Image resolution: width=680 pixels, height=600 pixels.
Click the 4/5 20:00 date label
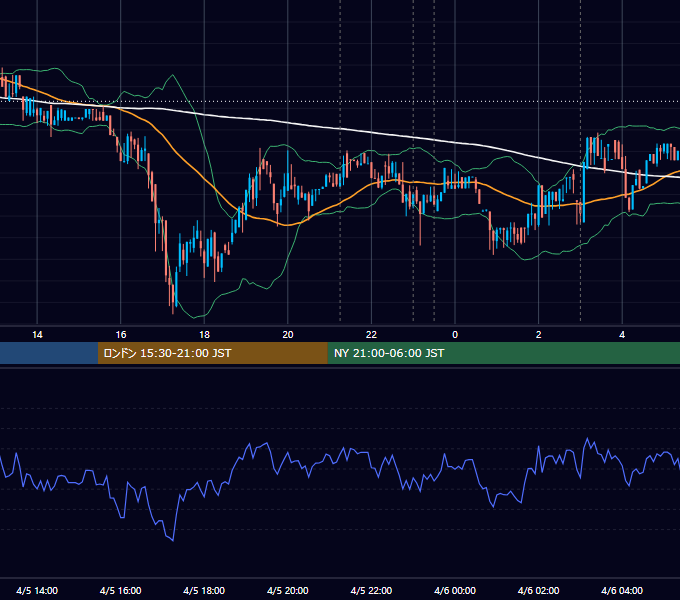[x=288, y=590]
